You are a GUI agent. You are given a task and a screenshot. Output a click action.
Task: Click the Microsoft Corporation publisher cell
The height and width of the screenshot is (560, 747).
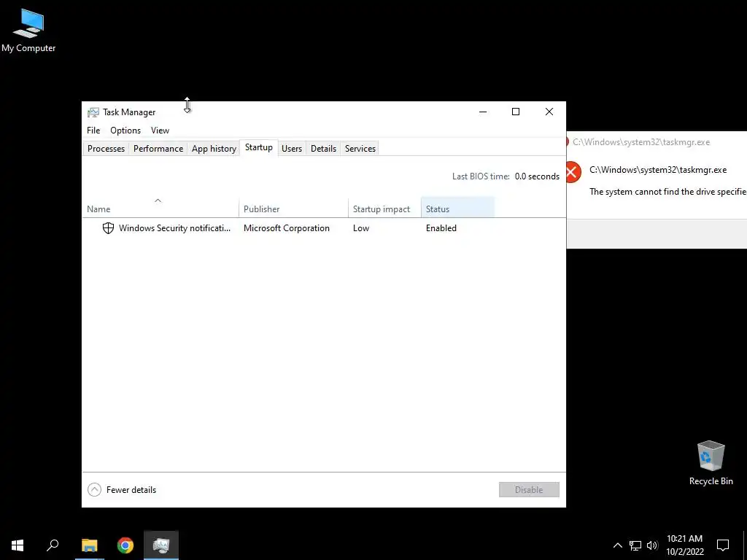[286, 228]
